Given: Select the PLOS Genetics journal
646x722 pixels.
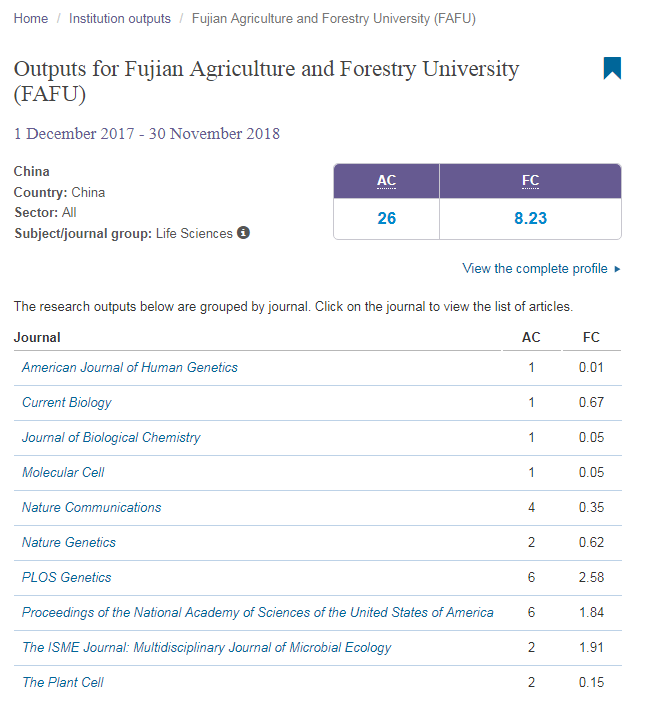Looking at the screenshot, I should tap(67, 577).
